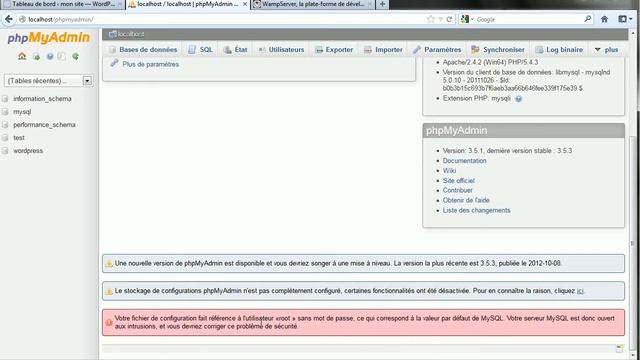The image size is (640, 360).
Task: Click the ici link in configuration storage notice
Action: [580, 291]
